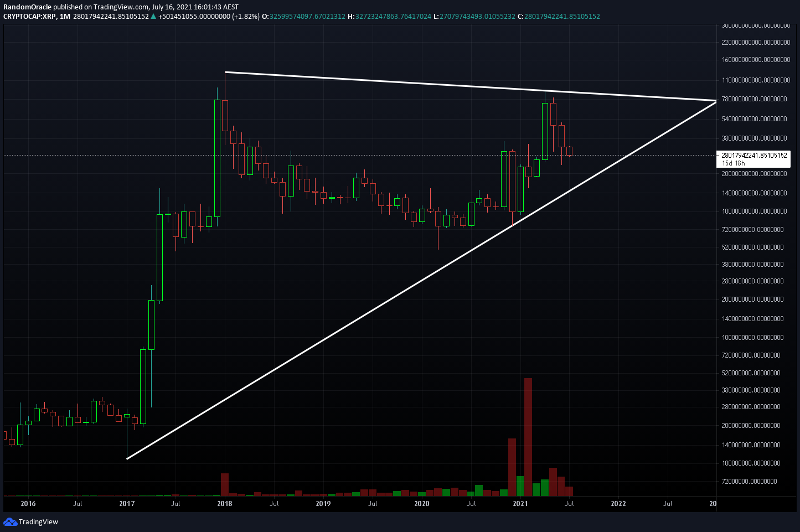
Task: Click the 1400000000.00000000 price label
Action: [752, 318]
